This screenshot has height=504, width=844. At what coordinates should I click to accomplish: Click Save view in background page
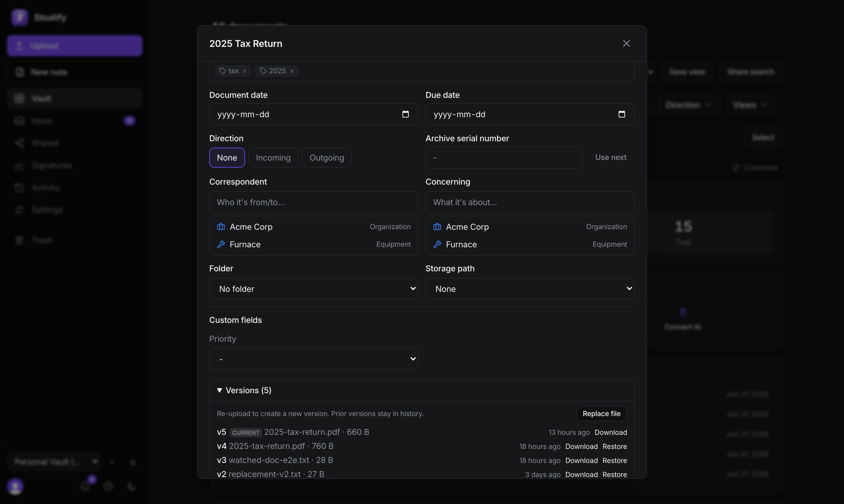point(687,72)
